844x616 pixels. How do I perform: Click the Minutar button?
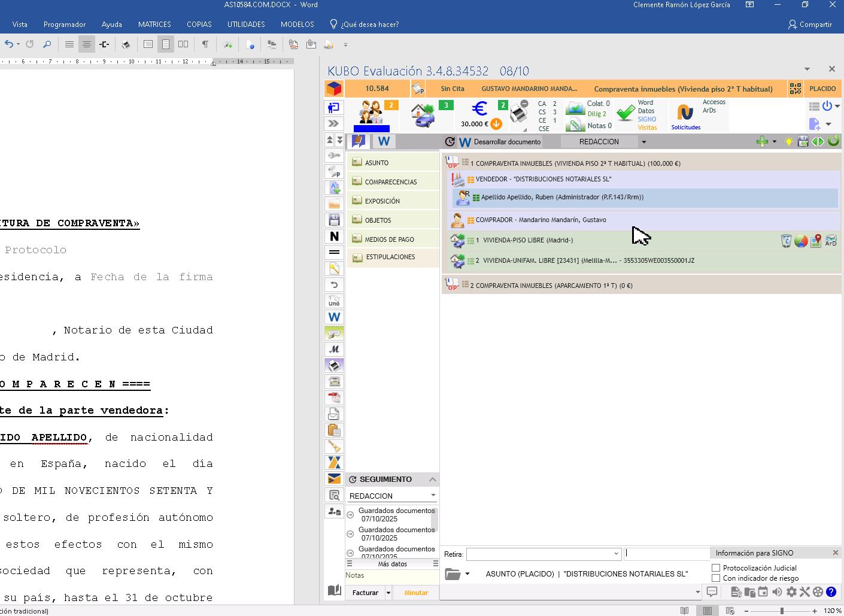pos(416,593)
